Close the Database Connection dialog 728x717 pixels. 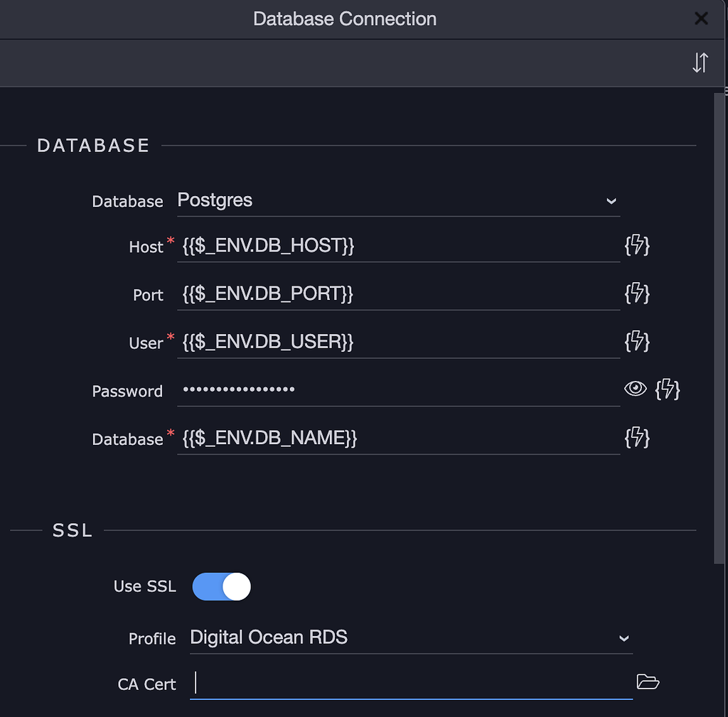tap(701, 18)
